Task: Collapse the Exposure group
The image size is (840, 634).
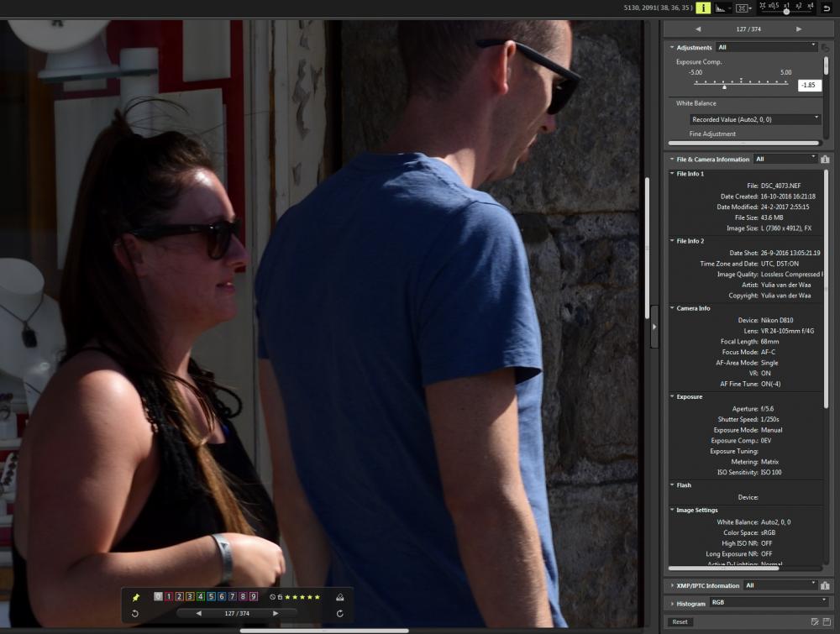Action: click(x=672, y=396)
